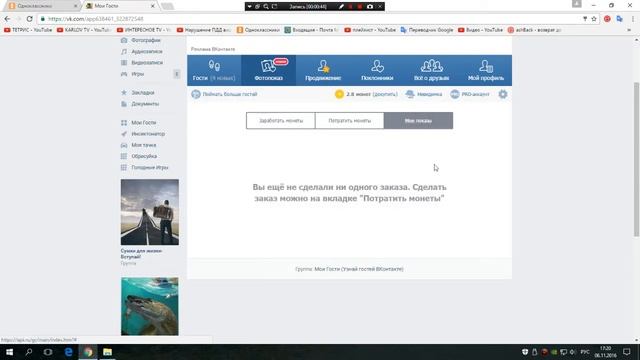
Task: Select the Мои показы button
Action: pos(418,121)
